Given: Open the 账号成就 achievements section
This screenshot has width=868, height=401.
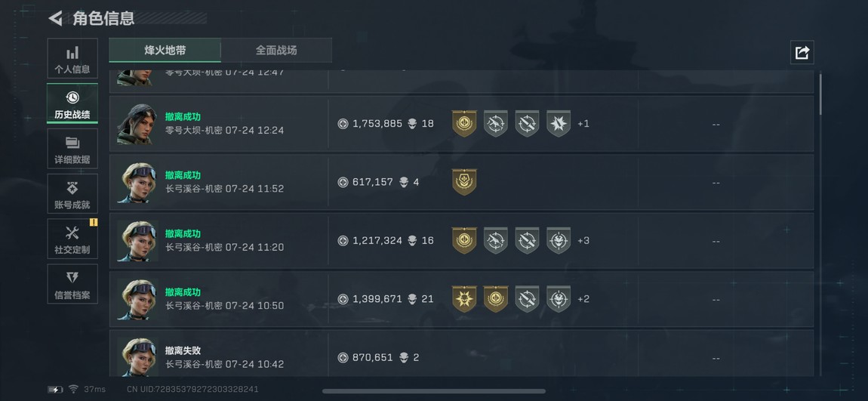Looking at the screenshot, I should coord(72,195).
